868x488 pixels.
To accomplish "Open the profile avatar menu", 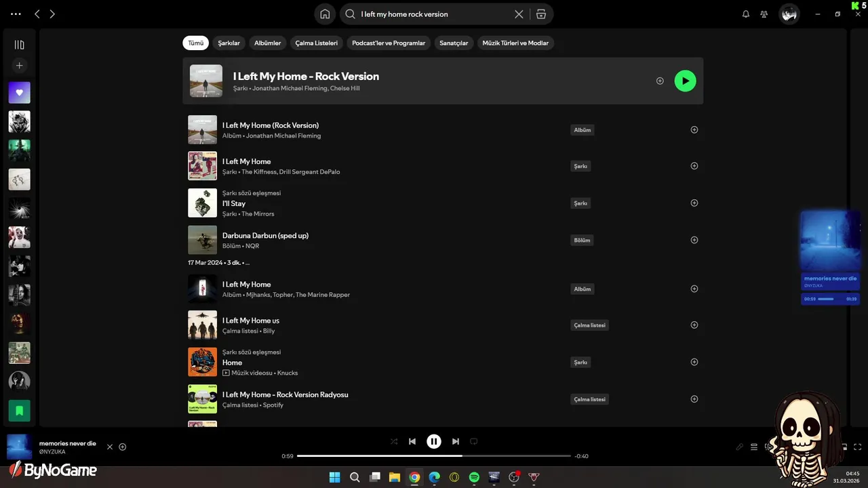I will (x=789, y=14).
